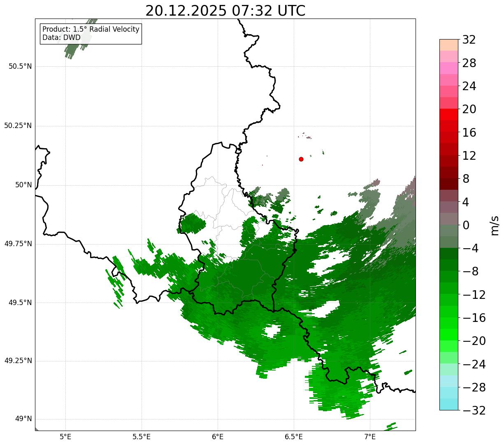The width and height of the screenshot is (504, 445).
Task: Click the colorbar tick label −8
Action: pos(471,271)
